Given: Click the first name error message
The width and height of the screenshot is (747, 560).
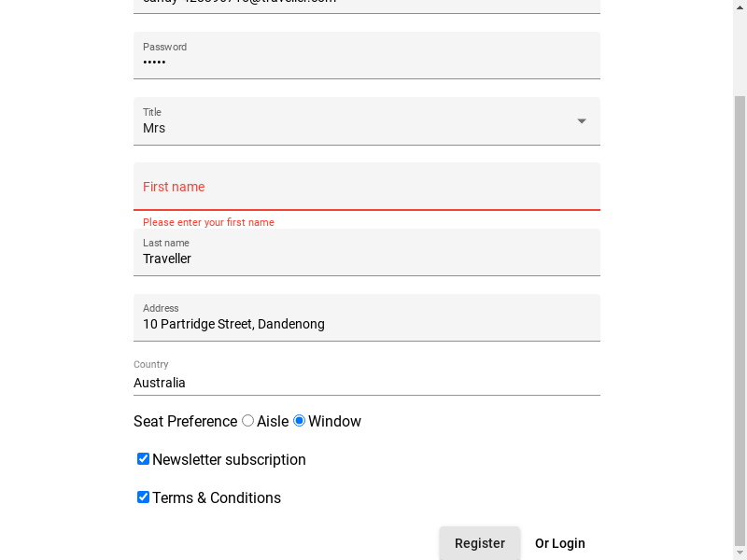Looking at the screenshot, I should pyautogui.click(x=208, y=223).
